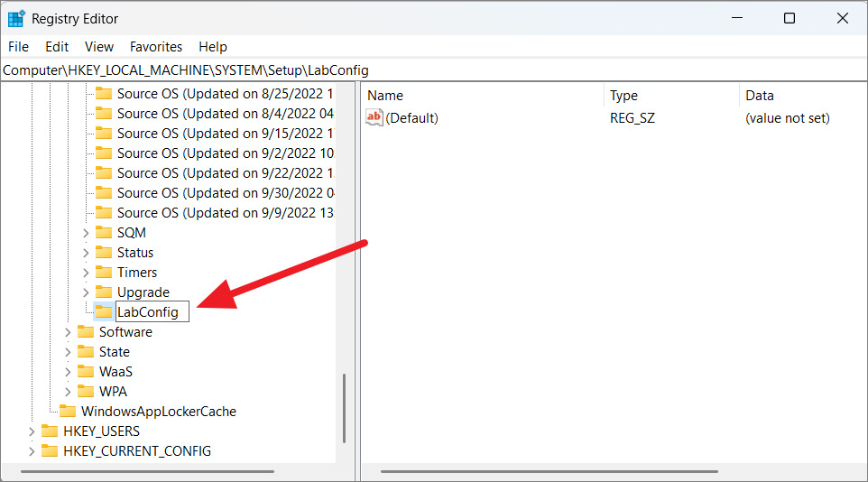Open the View menu
The width and height of the screenshot is (868, 482).
click(x=99, y=47)
